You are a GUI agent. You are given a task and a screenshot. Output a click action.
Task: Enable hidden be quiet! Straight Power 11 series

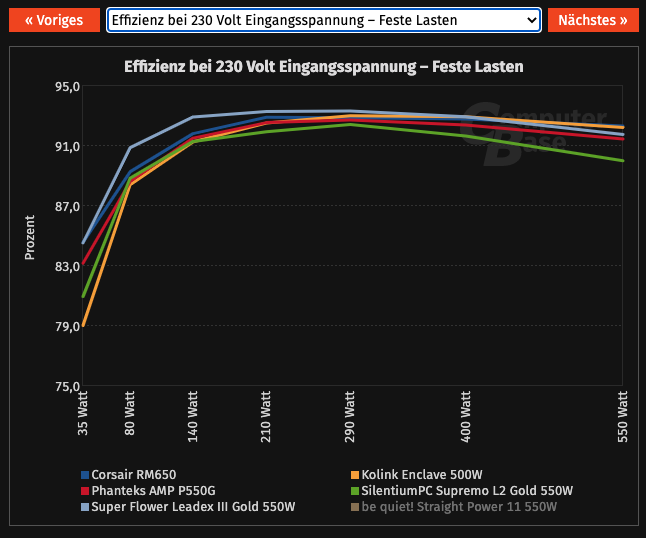454,507
